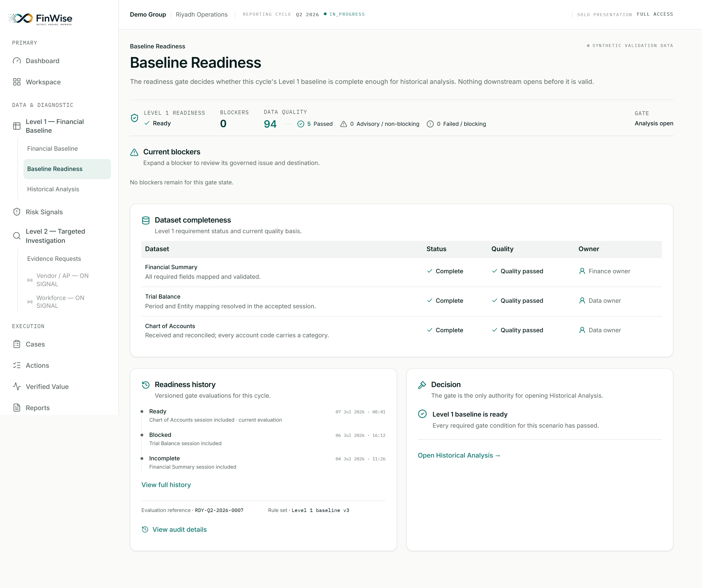The height and width of the screenshot is (588, 702).
Task: Click the Level 2 Targeted Investigation magnifier icon
Action: 17,236
